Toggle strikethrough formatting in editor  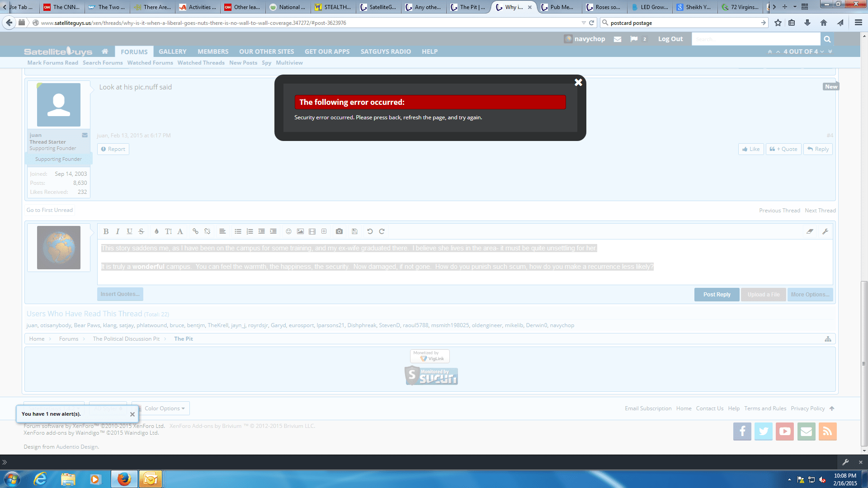point(141,231)
